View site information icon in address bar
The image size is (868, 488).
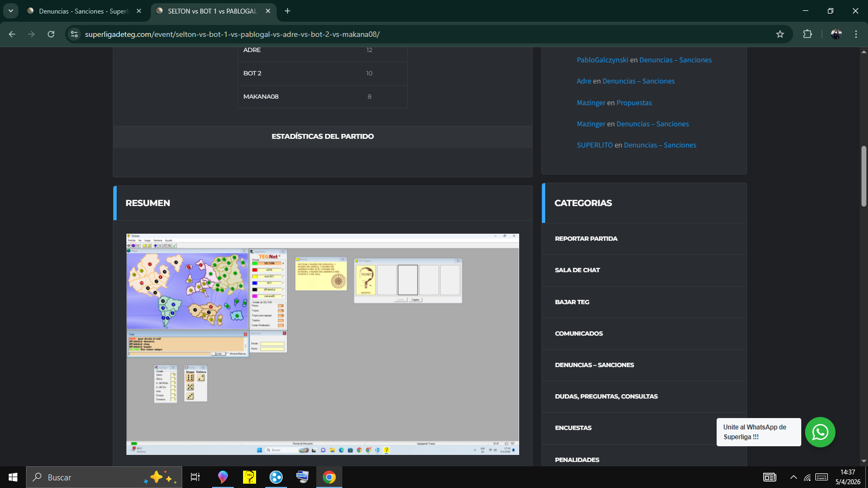[74, 34]
